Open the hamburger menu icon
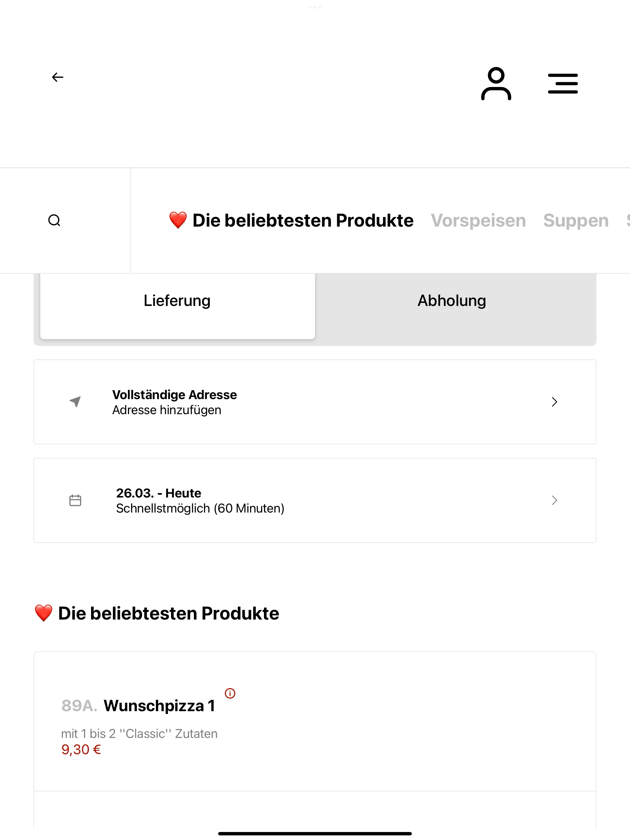 coord(563,84)
